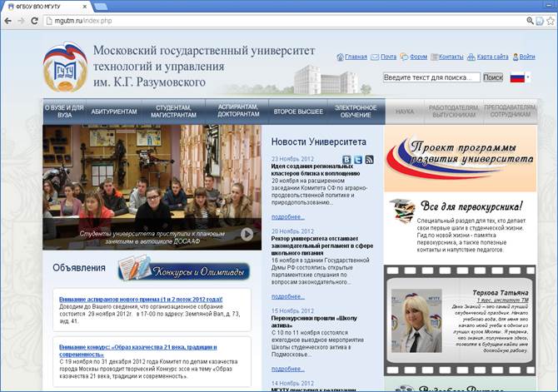The height and width of the screenshot is (392, 558).
Task: Open the О ВУЗЕ И ДЛЯ ВУЗА menu
Action: [64, 112]
